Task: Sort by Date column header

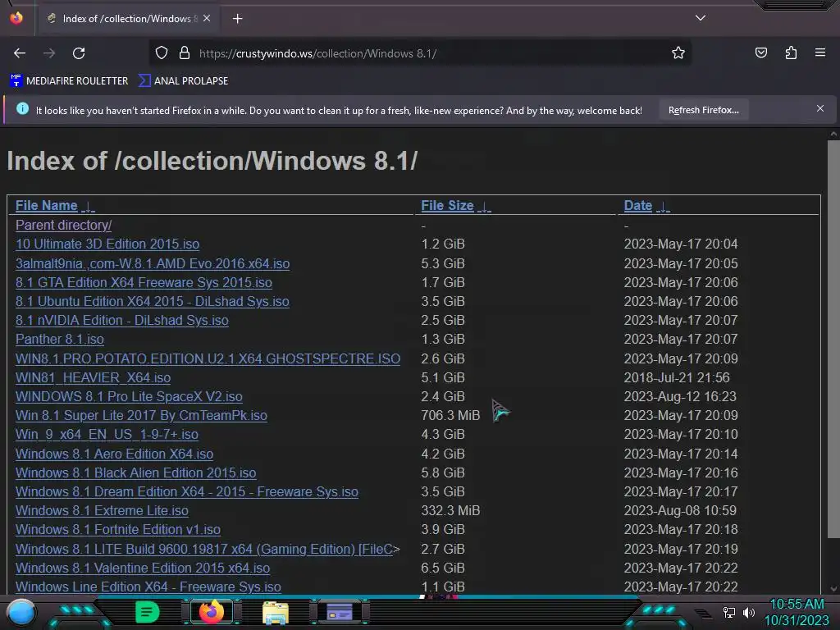Action: coord(638,206)
